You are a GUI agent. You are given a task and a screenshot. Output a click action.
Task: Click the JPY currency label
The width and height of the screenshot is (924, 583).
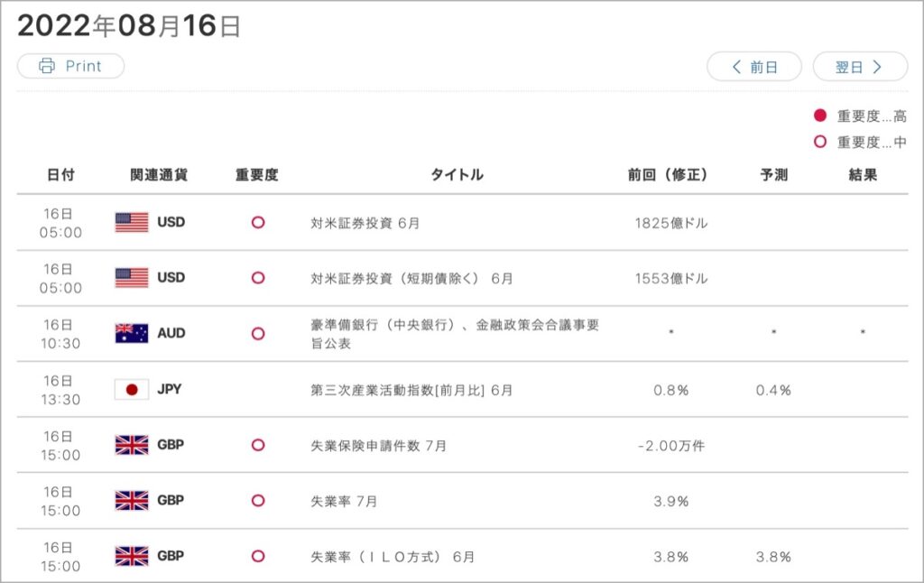169,389
